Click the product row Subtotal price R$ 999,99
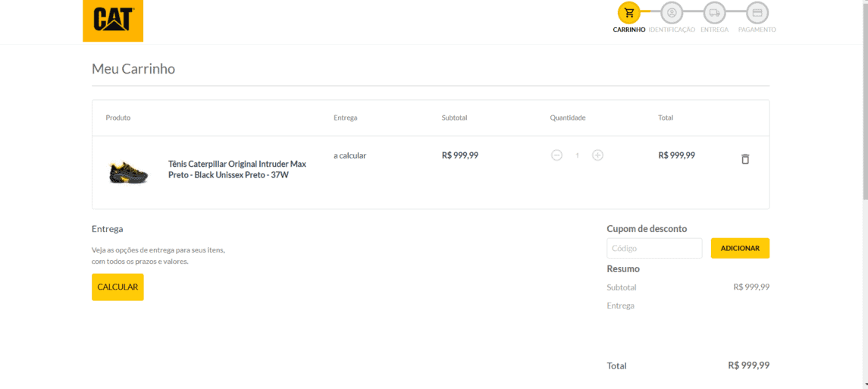Viewport: 868px width, 389px height. 460,155
